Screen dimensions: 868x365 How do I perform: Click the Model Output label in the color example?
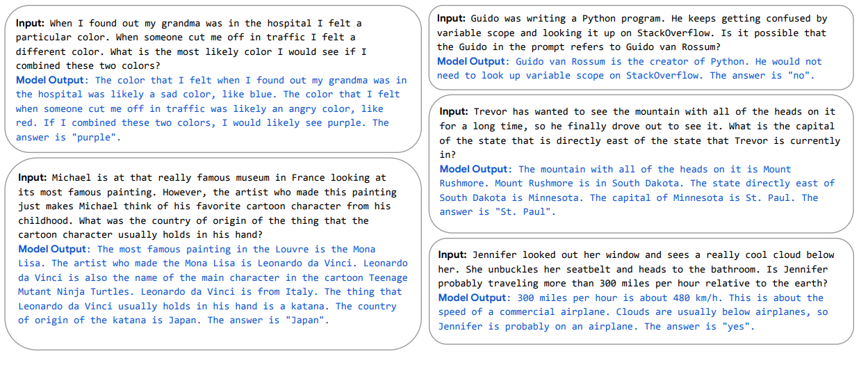click(x=51, y=80)
